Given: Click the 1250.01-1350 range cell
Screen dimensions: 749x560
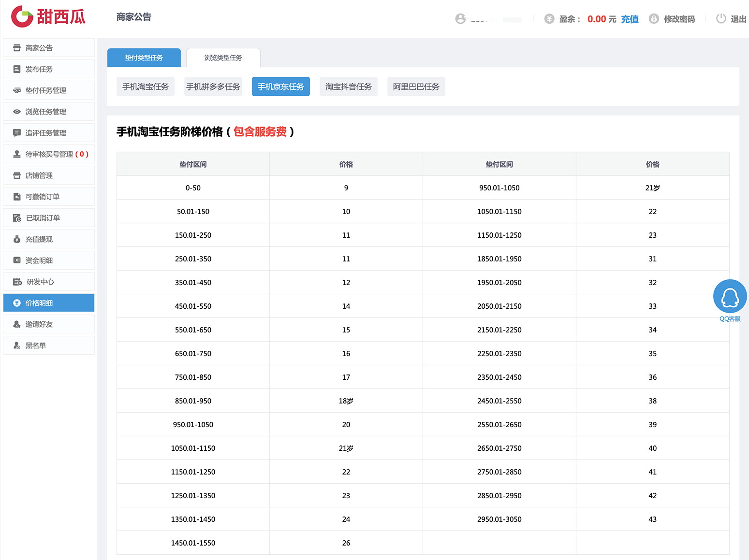Looking at the screenshot, I should tap(193, 496).
